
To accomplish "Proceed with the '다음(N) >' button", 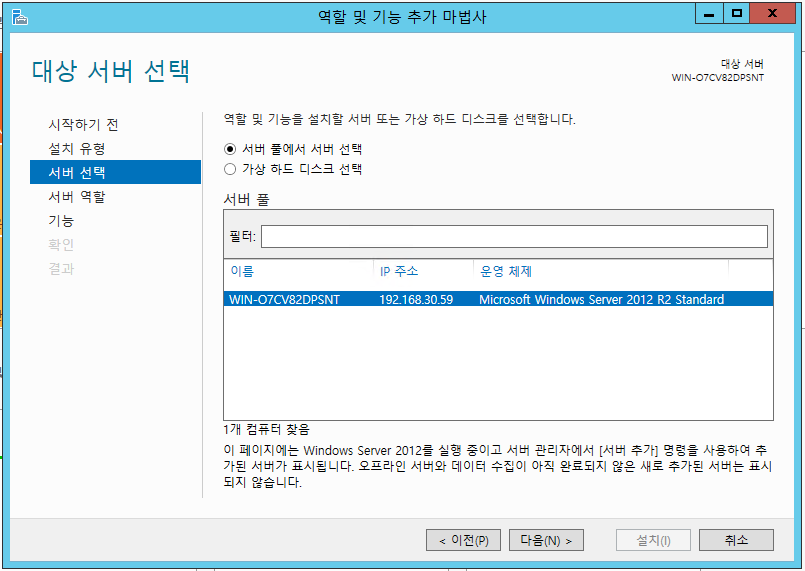I will (x=546, y=540).
